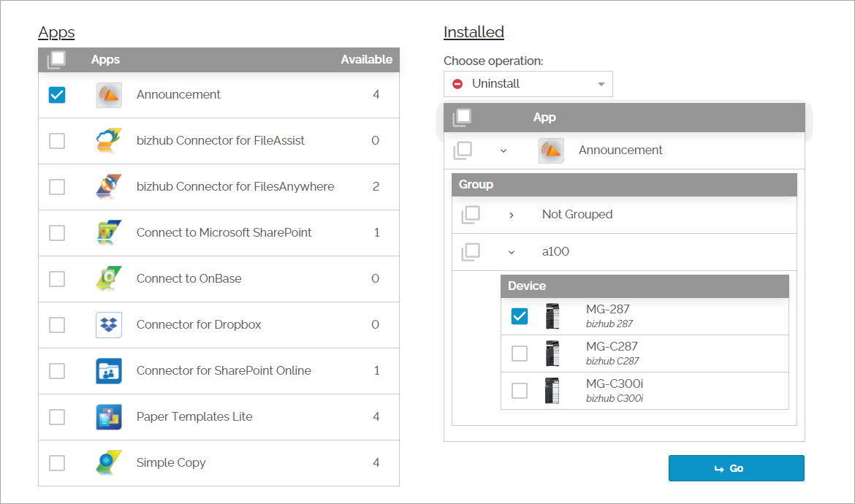Click the select-all icon in Apps header

tap(56, 59)
